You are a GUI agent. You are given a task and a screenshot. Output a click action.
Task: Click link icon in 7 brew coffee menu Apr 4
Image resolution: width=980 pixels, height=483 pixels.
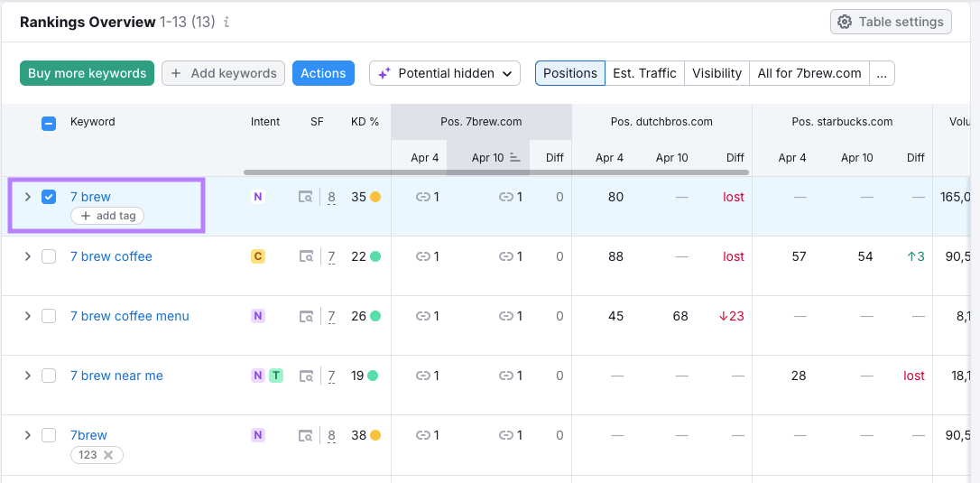coord(422,316)
